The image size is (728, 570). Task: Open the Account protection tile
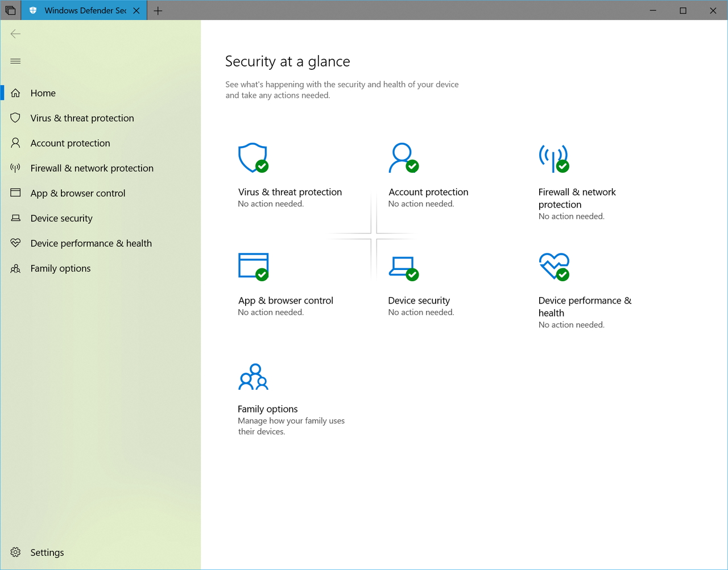coord(404,158)
